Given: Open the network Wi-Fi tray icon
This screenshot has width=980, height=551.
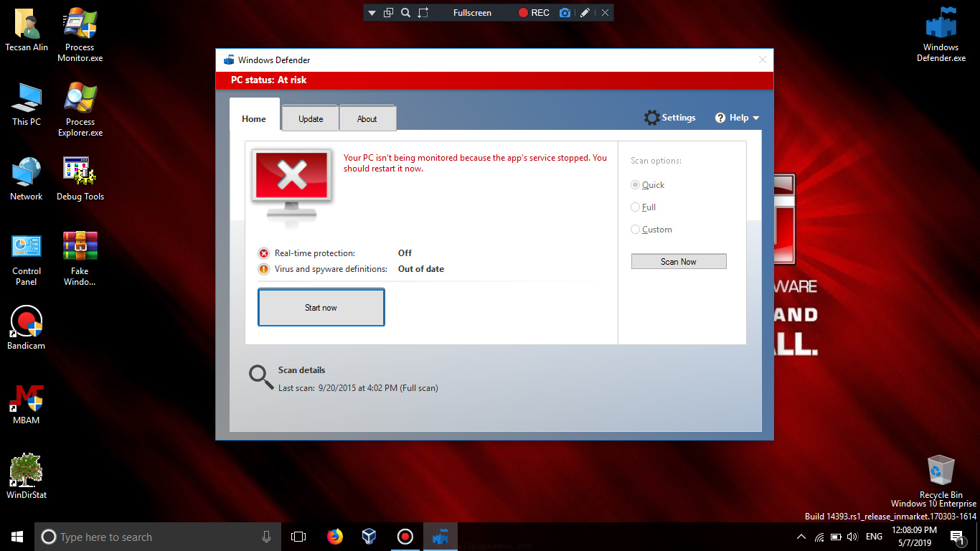Looking at the screenshot, I should click(x=819, y=537).
